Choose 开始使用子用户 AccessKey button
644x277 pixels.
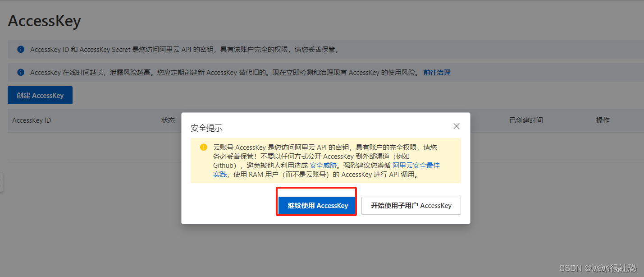pos(411,205)
